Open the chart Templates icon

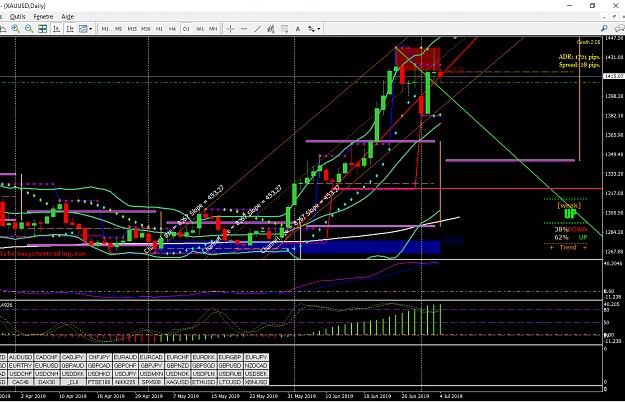pos(83,29)
